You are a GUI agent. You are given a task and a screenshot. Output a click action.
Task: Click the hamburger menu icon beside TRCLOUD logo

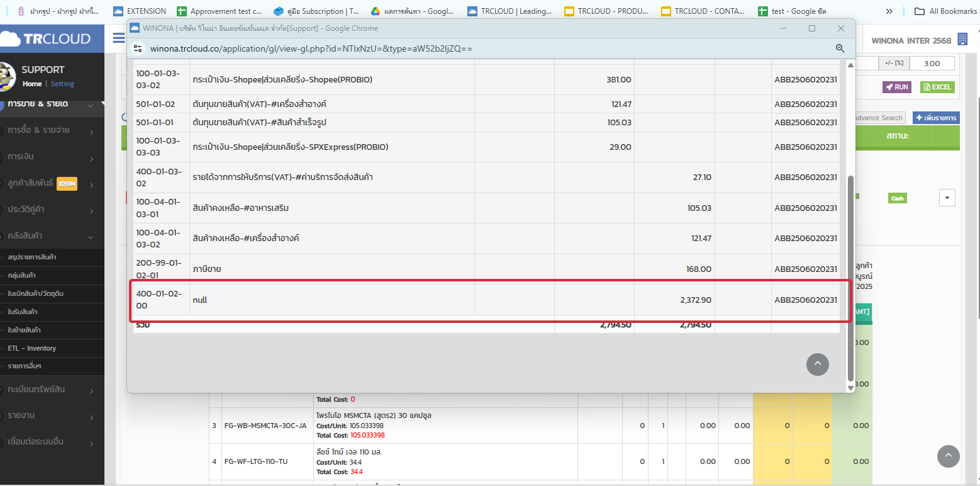point(118,38)
